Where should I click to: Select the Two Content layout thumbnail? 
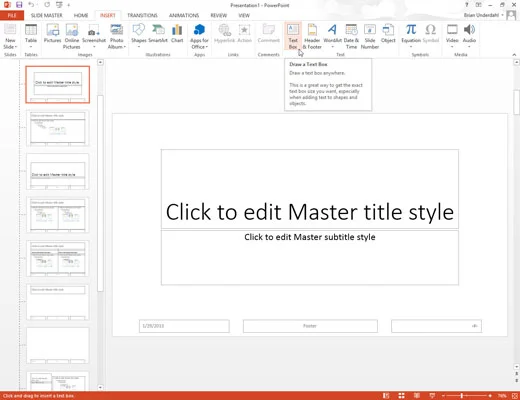pos(58,215)
